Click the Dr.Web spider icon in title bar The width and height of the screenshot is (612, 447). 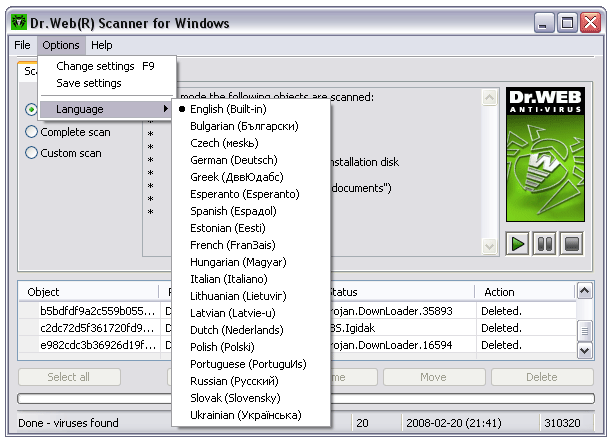(x=18, y=23)
